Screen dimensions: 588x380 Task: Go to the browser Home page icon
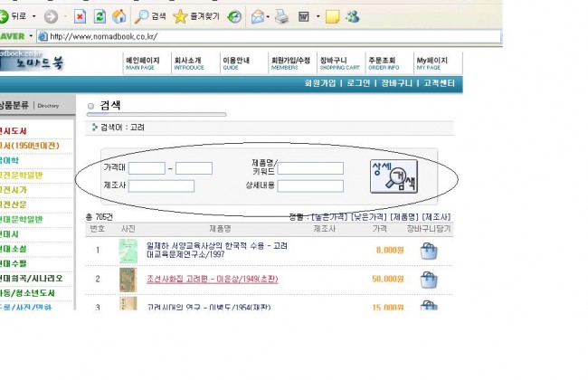click(x=118, y=17)
